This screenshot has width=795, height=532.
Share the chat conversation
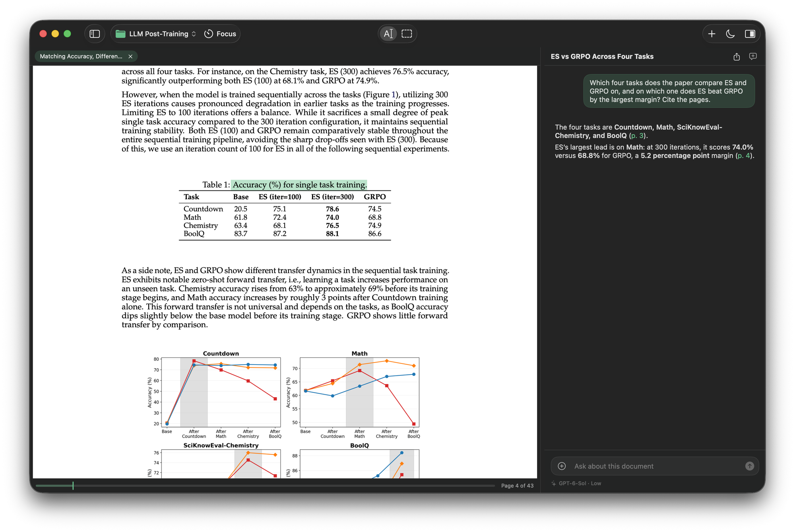(737, 56)
